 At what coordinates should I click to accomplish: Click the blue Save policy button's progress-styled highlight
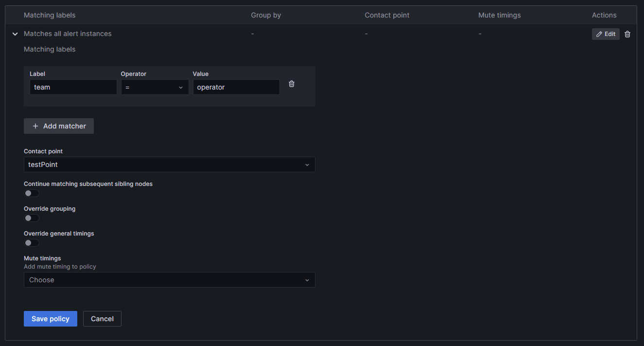50,319
